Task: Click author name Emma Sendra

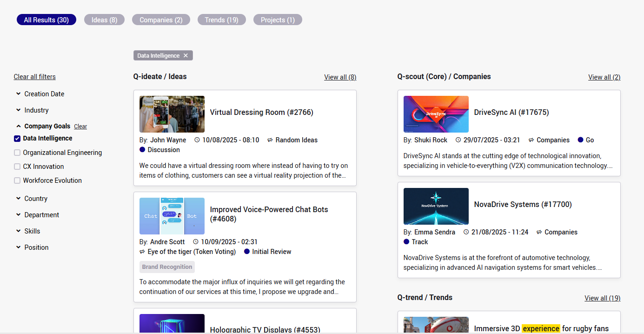Action: [435, 232]
